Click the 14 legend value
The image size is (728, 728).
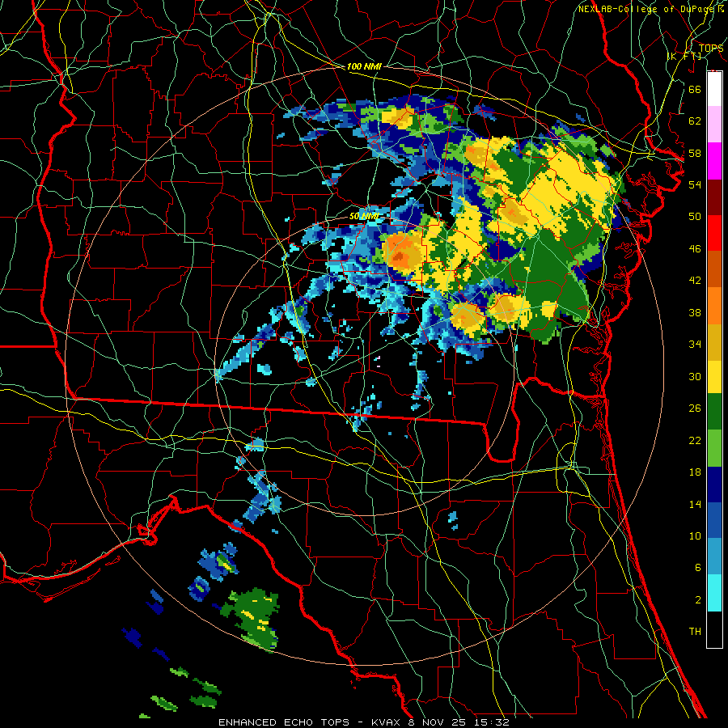click(x=695, y=504)
